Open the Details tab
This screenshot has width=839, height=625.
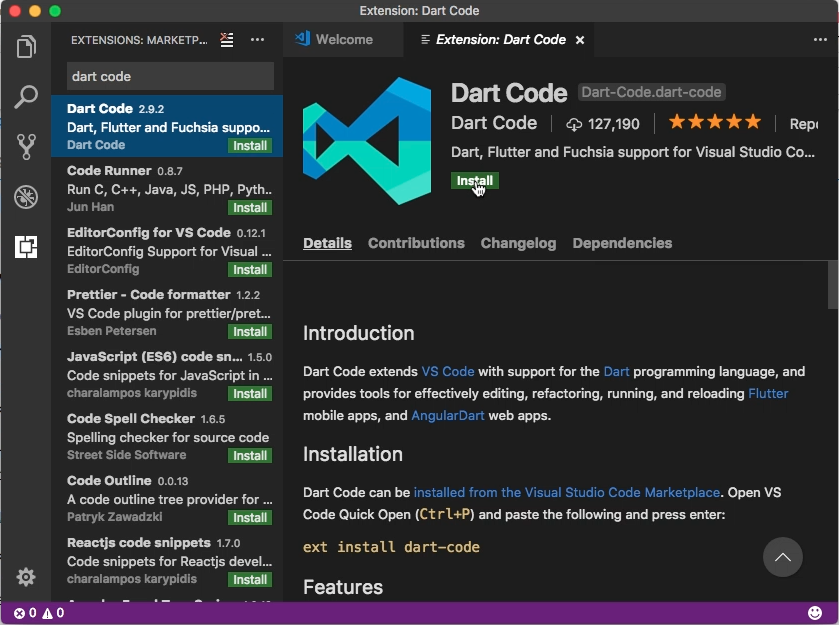[x=327, y=243]
